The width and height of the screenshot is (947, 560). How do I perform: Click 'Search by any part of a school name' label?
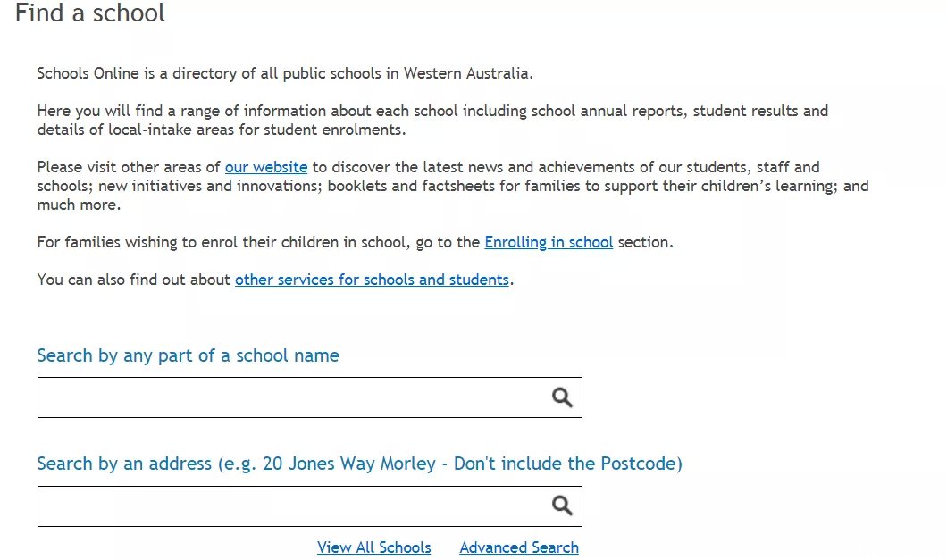tap(188, 355)
